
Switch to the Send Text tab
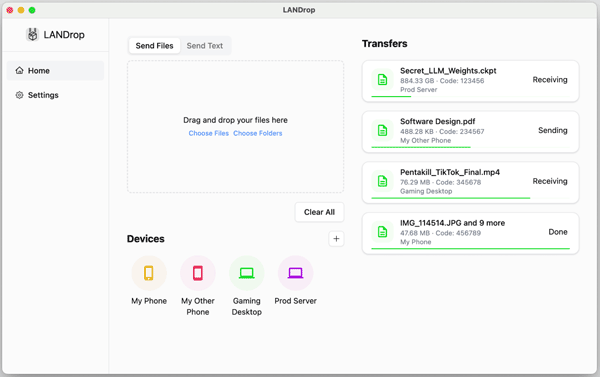[x=205, y=46]
